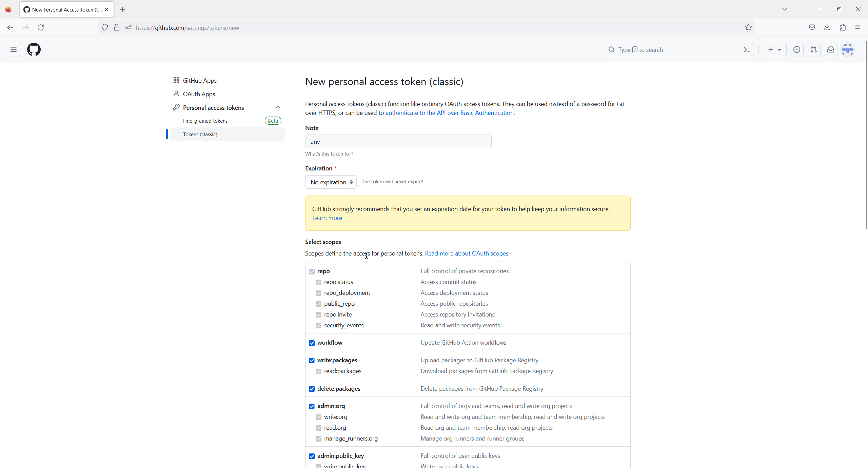The image size is (868, 468).
Task: Follow the Read more about OAuth scopes link
Action: coord(467,253)
